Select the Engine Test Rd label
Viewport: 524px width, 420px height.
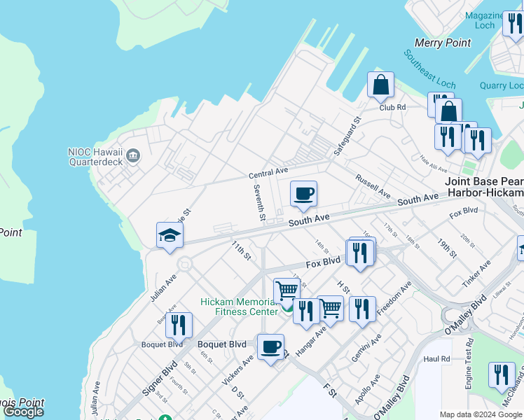point(469,363)
